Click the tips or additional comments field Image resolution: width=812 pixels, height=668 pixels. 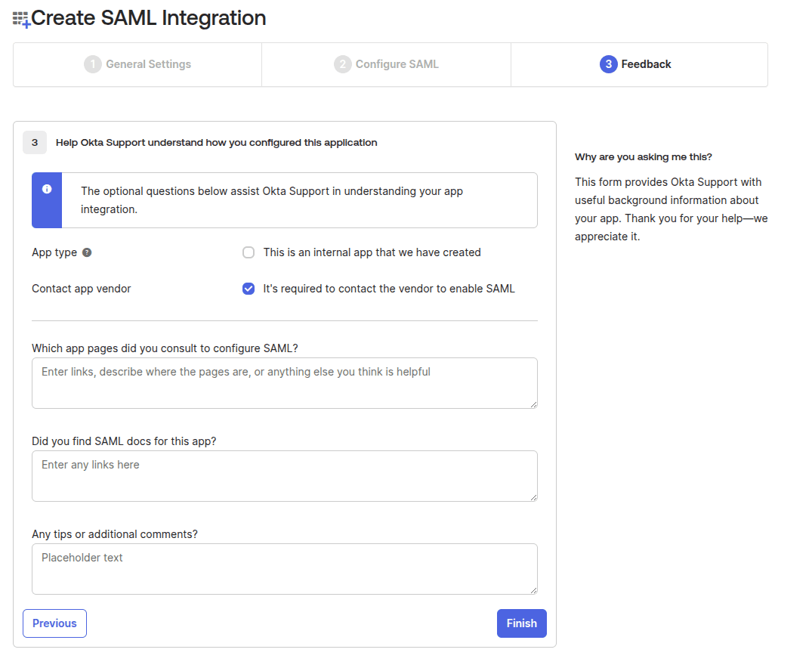pyautogui.click(x=284, y=569)
